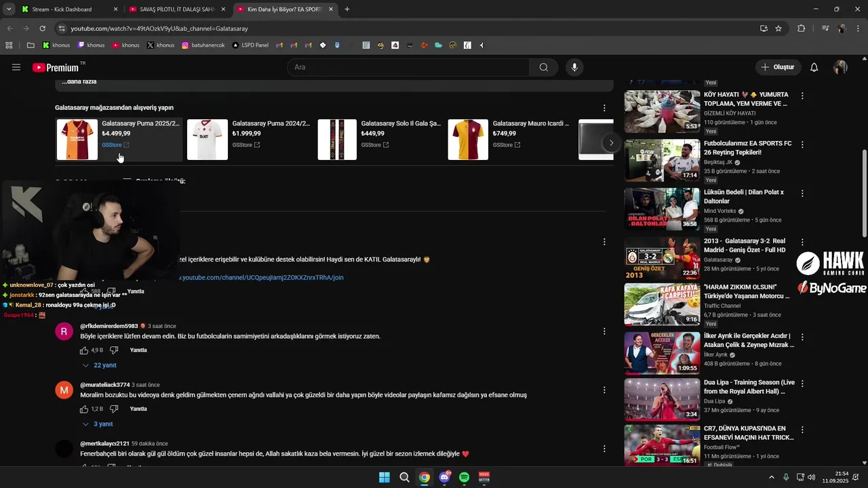This screenshot has height=488, width=868.
Task: Open options menu for @murateliack3774 comment
Action: 604,390
